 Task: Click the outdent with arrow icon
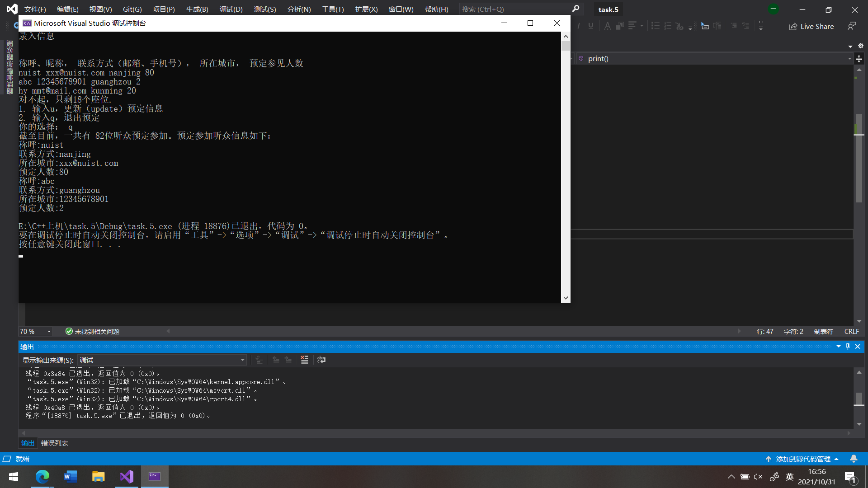click(x=745, y=26)
